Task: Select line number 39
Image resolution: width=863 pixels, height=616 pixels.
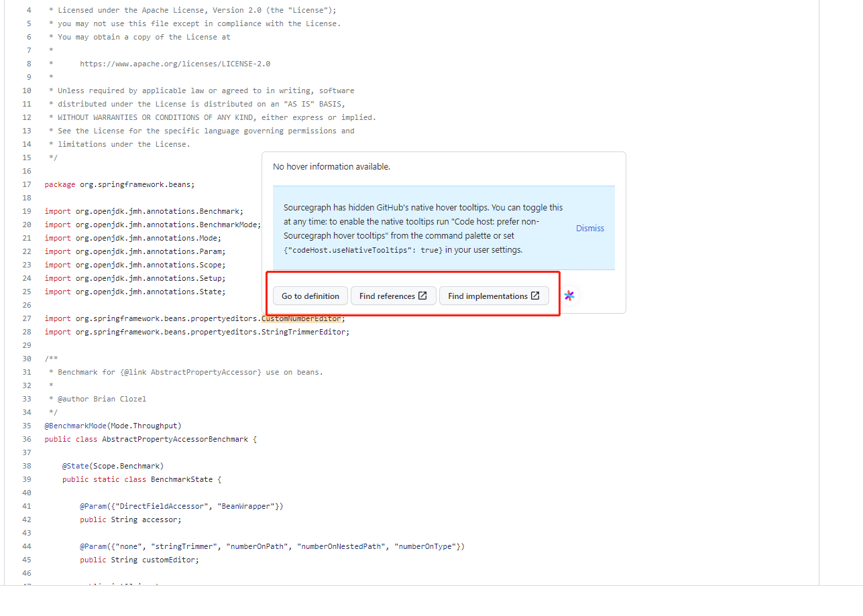Action: (x=27, y=479)
